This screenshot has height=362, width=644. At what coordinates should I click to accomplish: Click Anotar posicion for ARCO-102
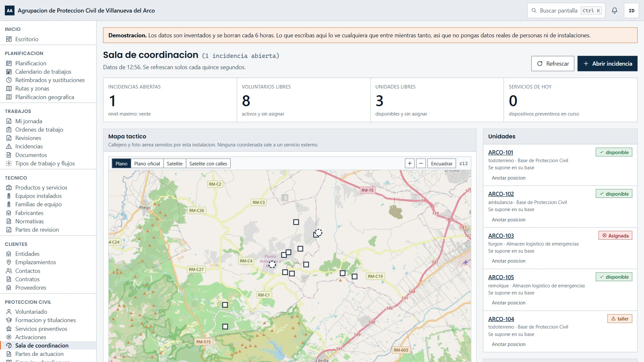[x=508, y=220]
